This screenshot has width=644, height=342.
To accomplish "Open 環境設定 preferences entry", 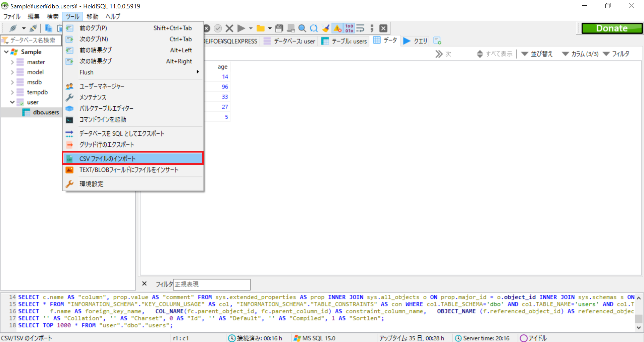I will pos(133,184).
